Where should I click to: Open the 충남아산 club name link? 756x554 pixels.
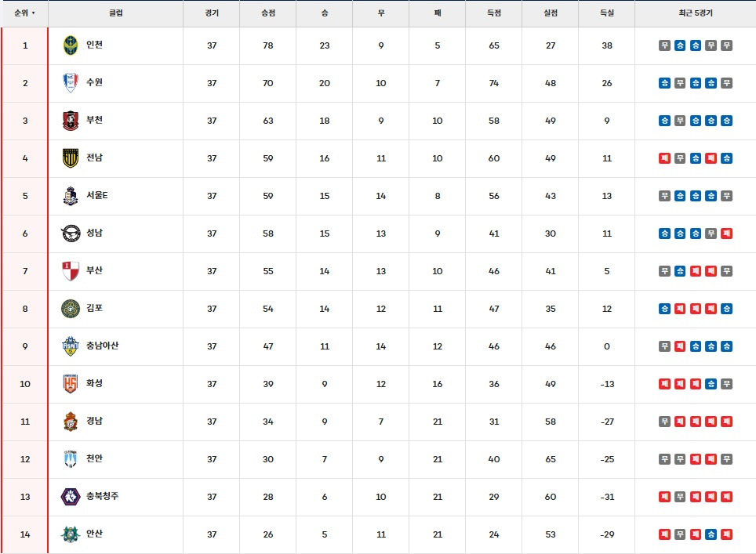coord(102,346)
